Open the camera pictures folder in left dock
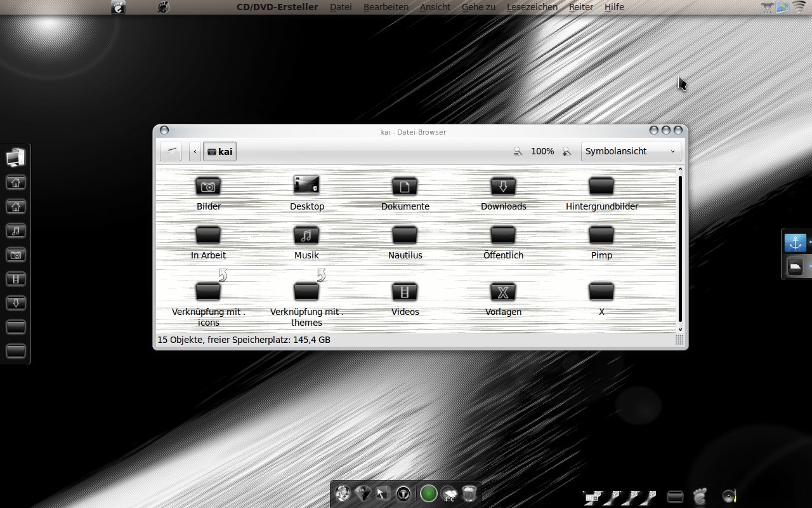Viewport: 812px width, 508px height. tap(15, 255)
